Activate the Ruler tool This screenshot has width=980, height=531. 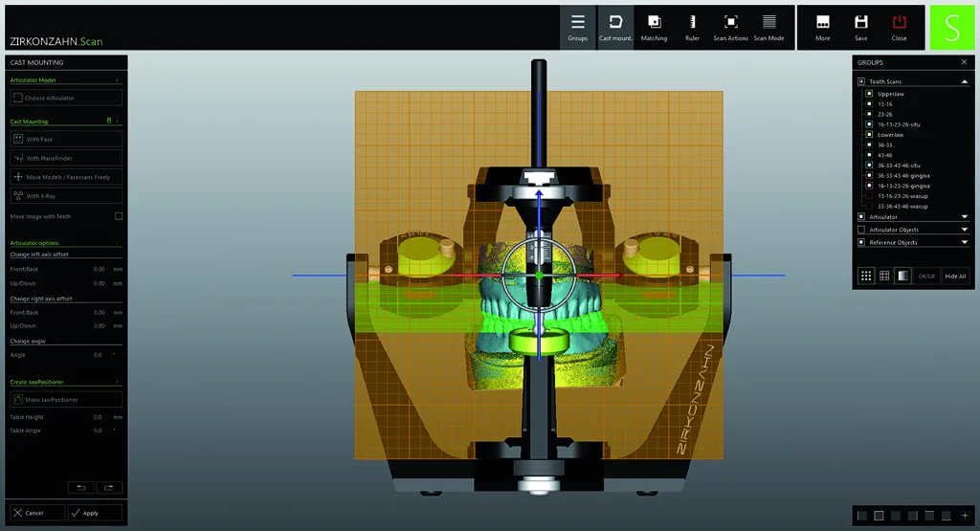point(692,28)
